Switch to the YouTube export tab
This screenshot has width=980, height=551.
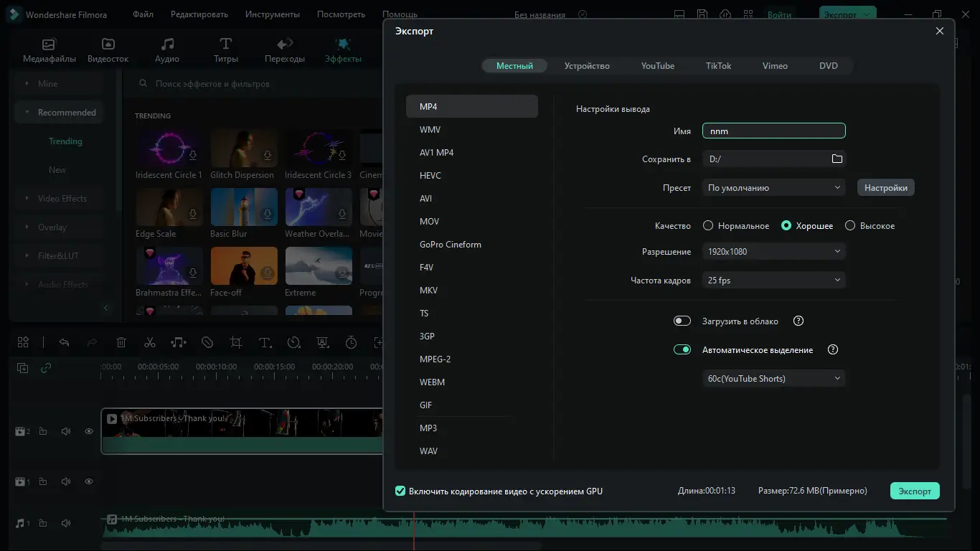pyautogui.click(x=657, y=66)
